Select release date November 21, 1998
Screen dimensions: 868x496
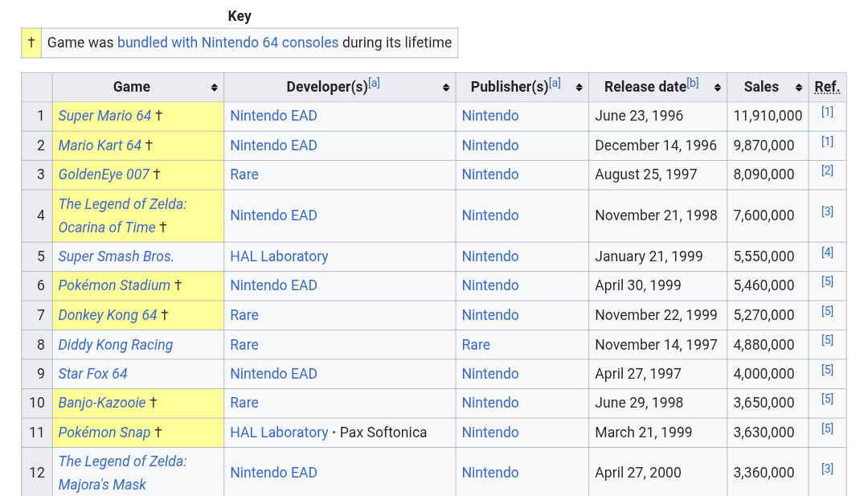coord(656,215)
